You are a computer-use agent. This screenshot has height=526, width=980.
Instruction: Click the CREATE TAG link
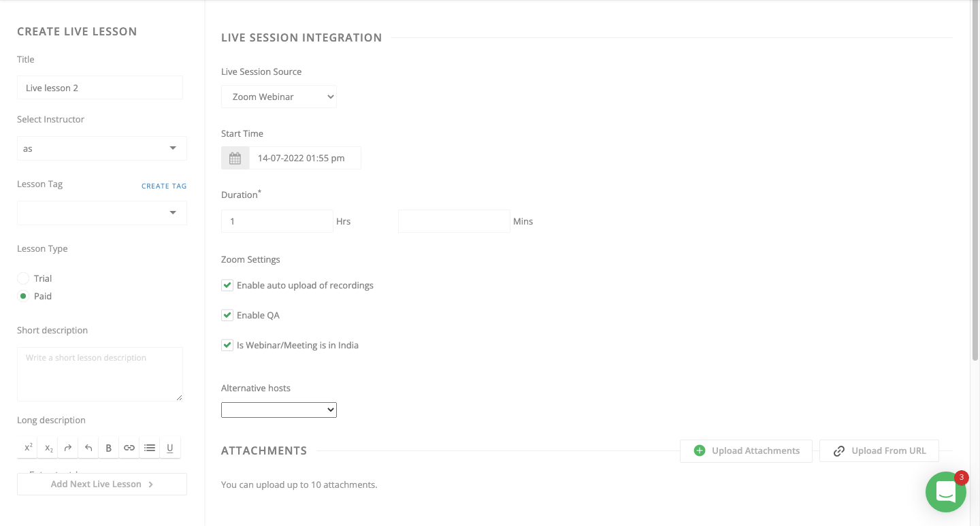(x=164, y=186)
